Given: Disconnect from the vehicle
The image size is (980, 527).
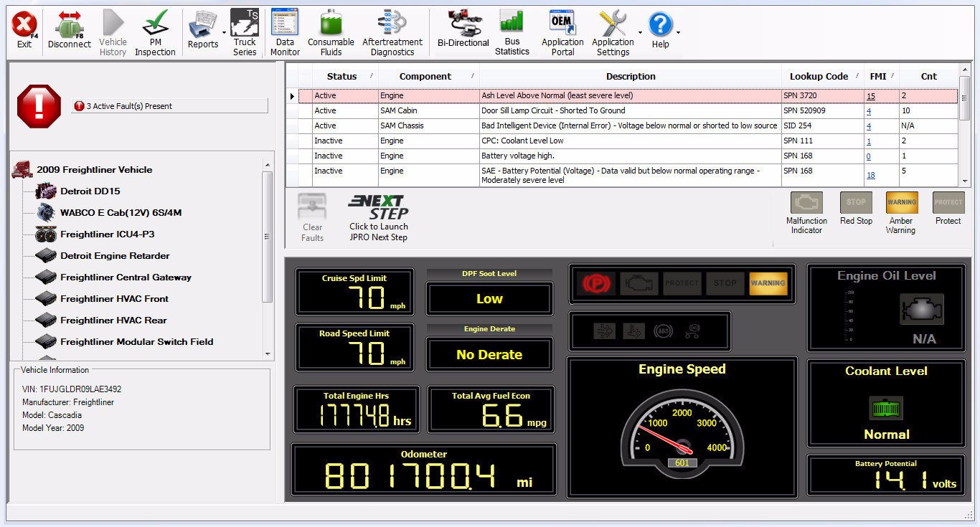Looking at the screenshot, I should (68, 29).
